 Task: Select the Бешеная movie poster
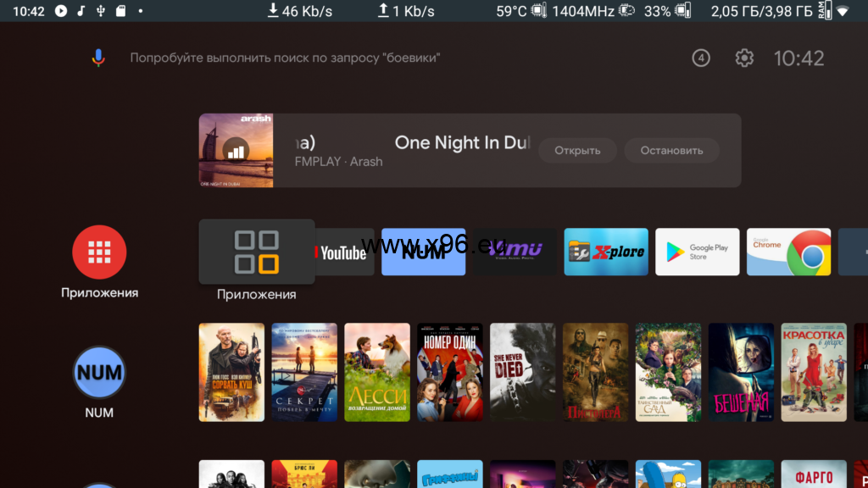click(741, 372)
